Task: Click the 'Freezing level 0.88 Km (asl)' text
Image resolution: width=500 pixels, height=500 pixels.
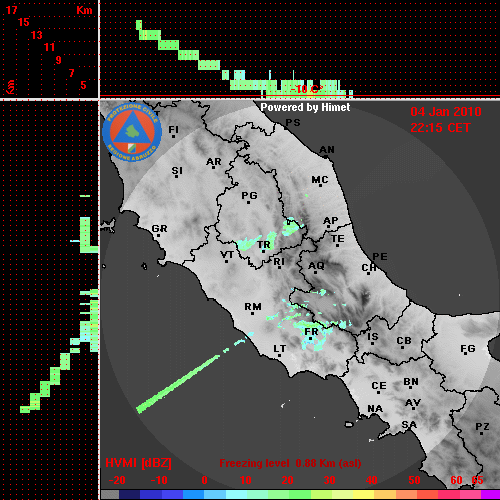Action: point(290,463)
